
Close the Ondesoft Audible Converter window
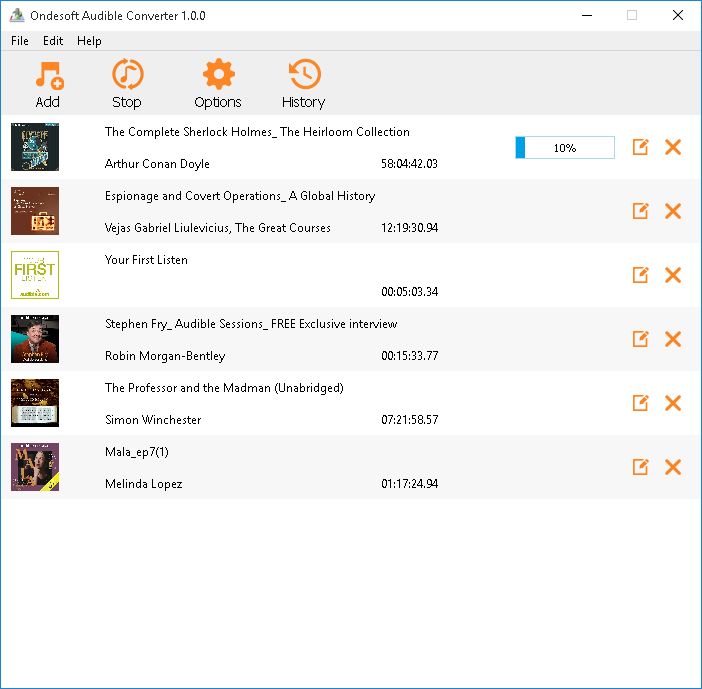tap(678, 15)
